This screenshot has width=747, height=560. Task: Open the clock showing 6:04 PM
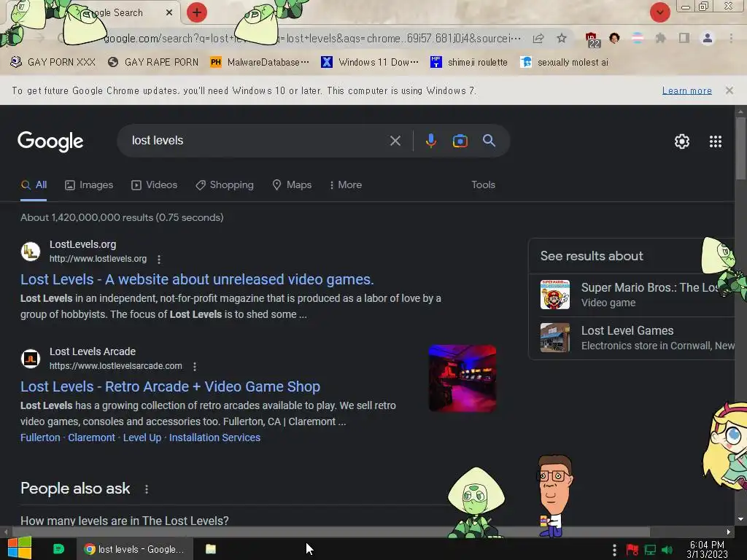[707, 550]
